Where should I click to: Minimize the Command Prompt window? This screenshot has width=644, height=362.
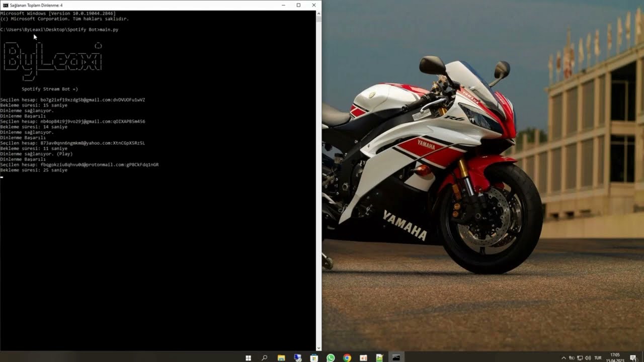point(283,5)
